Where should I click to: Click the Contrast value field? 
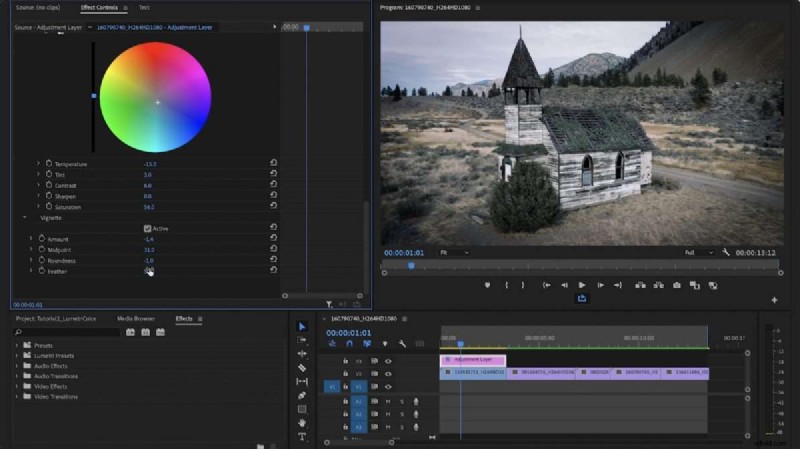(147, 186)
